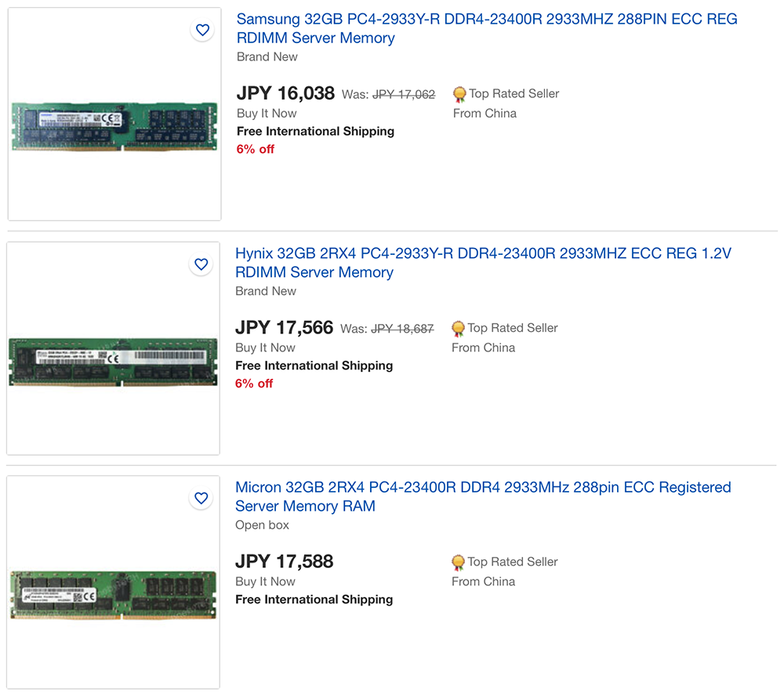This screenshot has height=695, width=784.
Task: Click the JPY 17,588 price
Action: (x=284, y=562)
